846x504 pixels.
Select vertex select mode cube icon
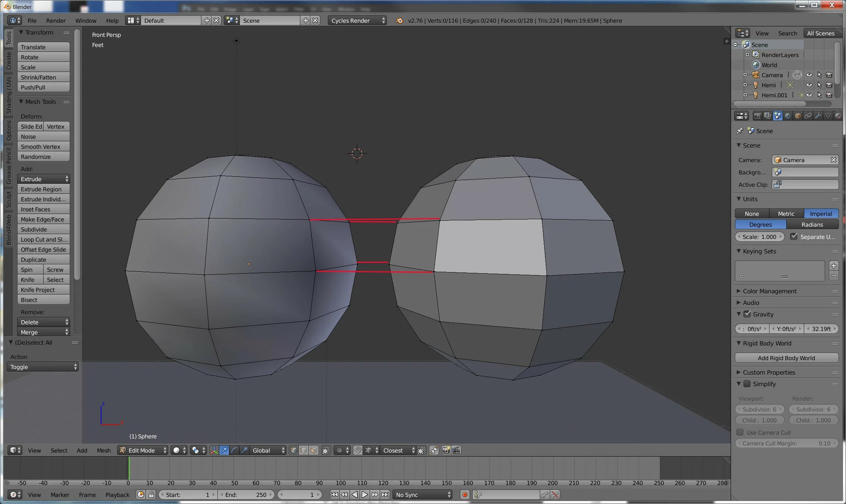294,450
